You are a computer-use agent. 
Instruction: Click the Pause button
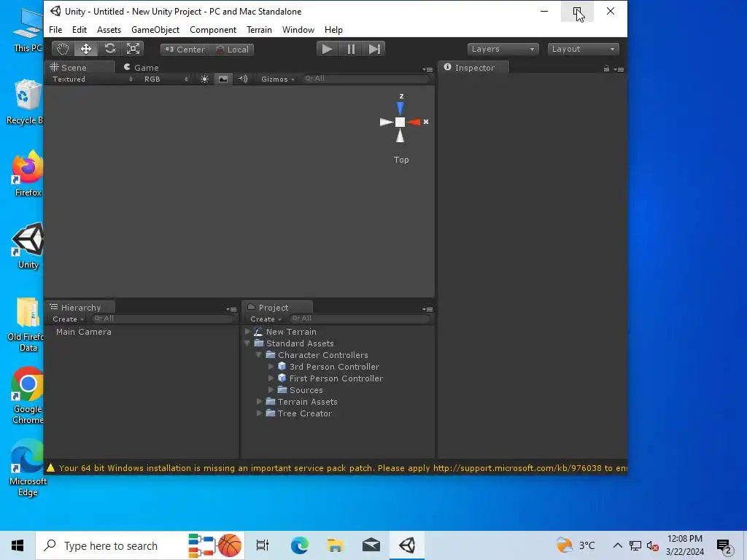pos(351,49)
